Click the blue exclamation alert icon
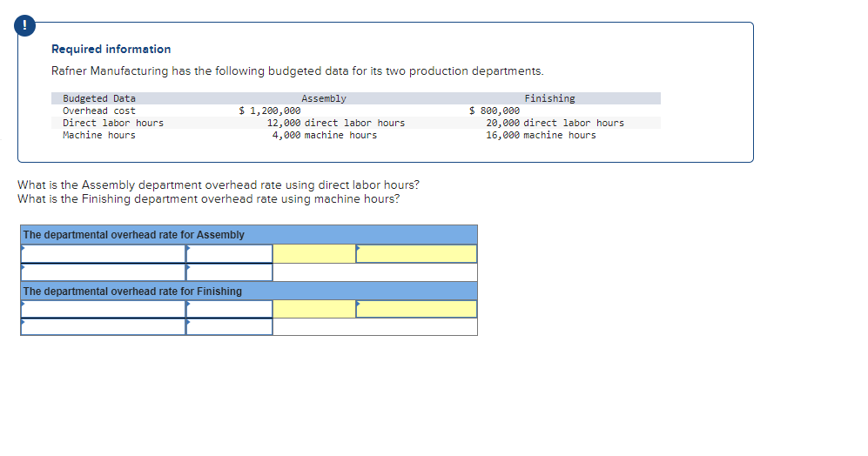This screenshot has width=868, height=456. [25, 26]
